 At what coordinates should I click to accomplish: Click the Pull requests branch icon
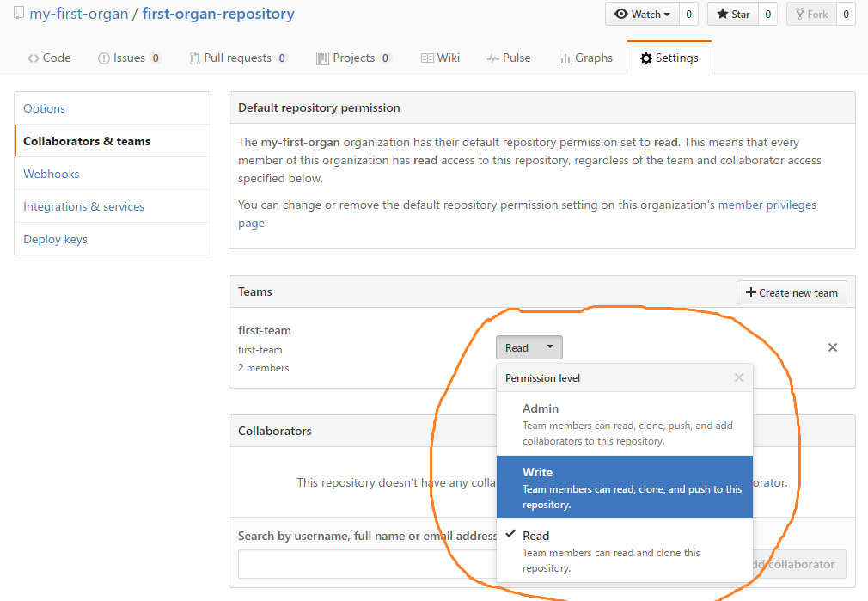click(x=194, y=58)
